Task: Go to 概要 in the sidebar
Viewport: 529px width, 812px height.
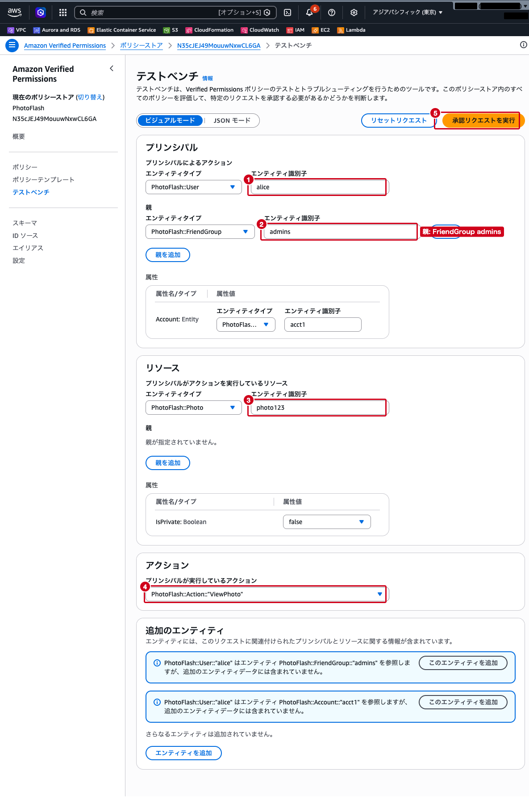Action: 19,137
